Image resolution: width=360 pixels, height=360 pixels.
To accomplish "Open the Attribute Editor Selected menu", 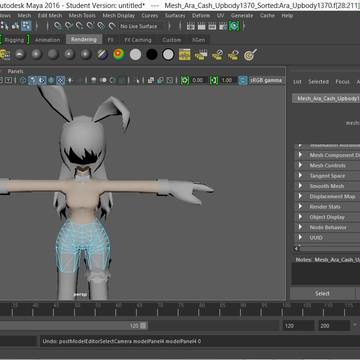I will click(x=318, y=82).
